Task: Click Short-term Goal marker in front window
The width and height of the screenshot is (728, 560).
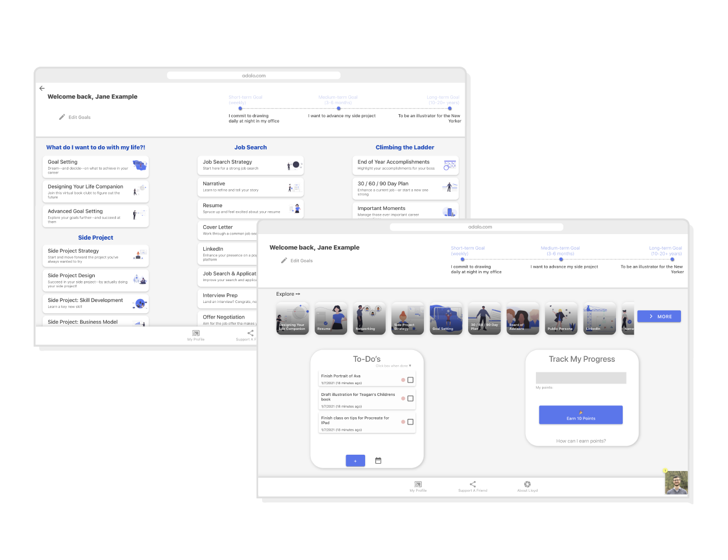Action: coord(463,259)
